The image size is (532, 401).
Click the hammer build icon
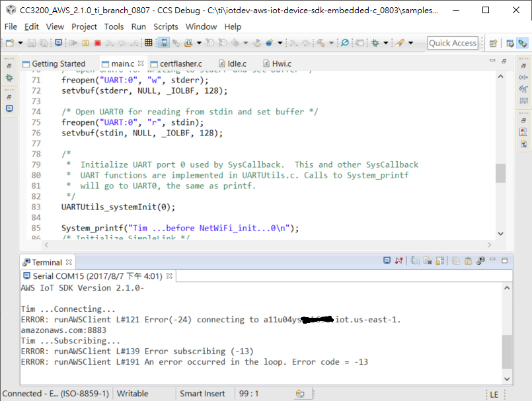pyautogui.click(x=321, y=43)
